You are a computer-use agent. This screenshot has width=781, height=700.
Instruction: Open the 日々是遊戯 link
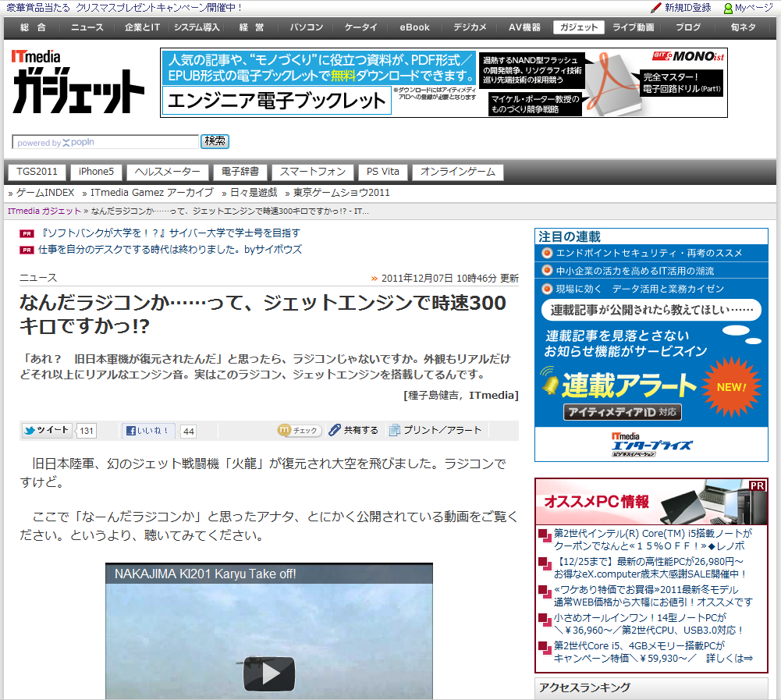point(254,193)
